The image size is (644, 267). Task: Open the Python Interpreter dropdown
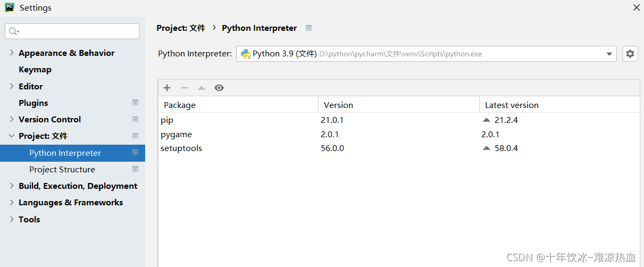point(609,54)
